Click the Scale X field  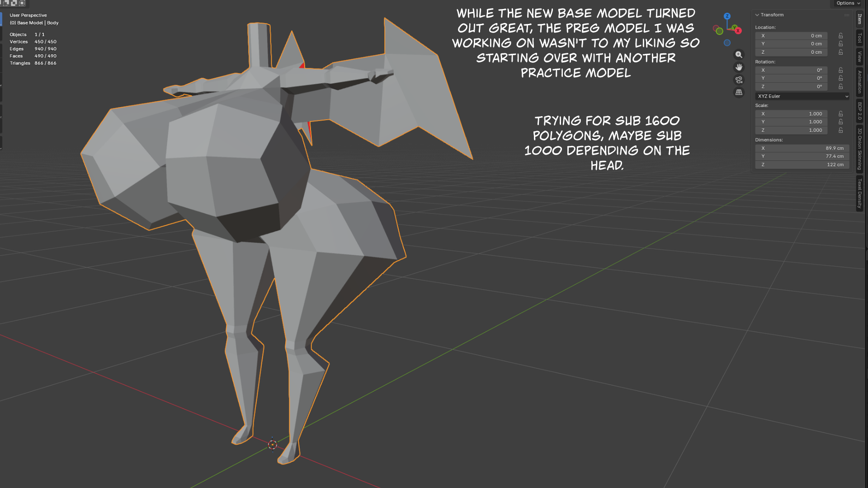click(x=791, y=114)
